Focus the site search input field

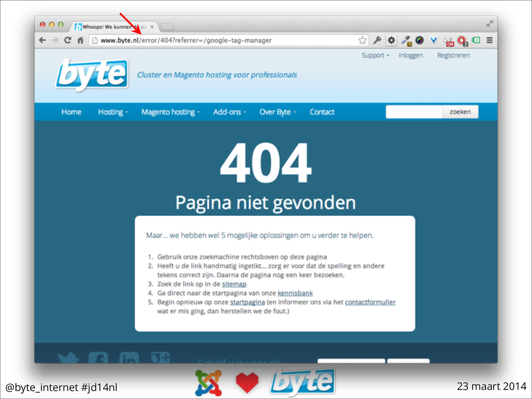414,112
